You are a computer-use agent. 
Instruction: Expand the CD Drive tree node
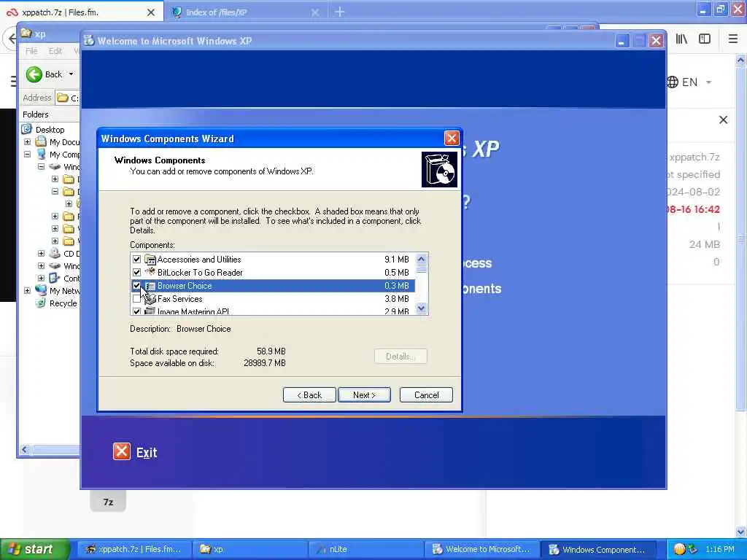pyautogui.click(x=41, y=253)
